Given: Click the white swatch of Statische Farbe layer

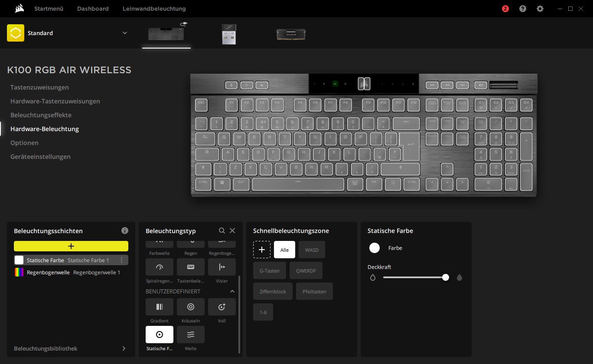Looking at the screenshot, I should (x=19, y=260).
